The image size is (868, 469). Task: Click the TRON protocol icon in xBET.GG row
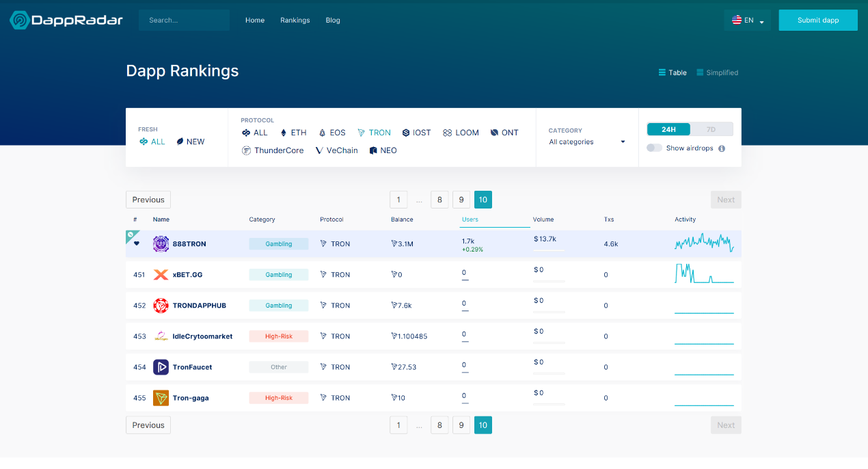[x=323, y=275]
